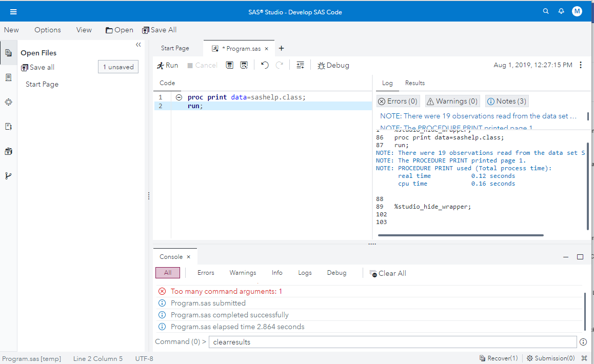Click the Save As icon
The height and width of the screenshot is (364, 594).
[244, 65]
